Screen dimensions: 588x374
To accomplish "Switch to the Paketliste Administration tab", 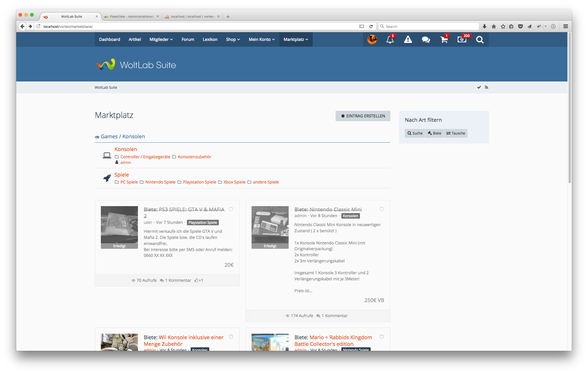I will pos(131,17).
